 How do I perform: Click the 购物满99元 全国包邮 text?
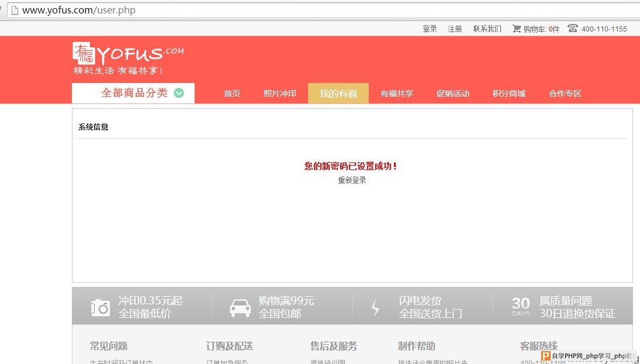tap(286, 307)
